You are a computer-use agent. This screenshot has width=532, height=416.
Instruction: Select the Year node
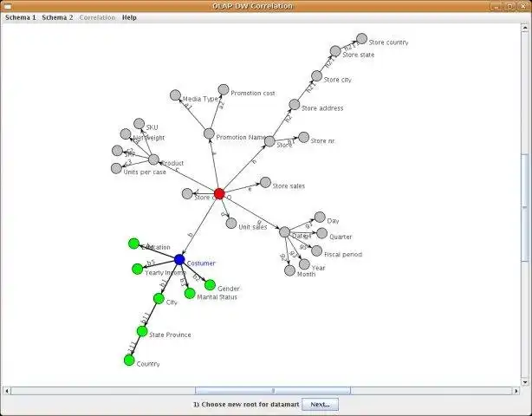(304, 264)
